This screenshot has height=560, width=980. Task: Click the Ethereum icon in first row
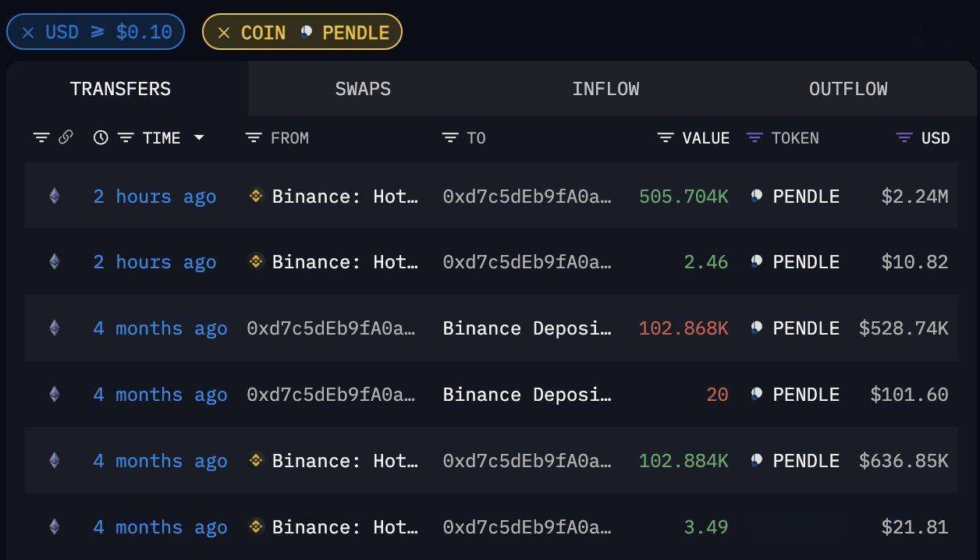54,197
